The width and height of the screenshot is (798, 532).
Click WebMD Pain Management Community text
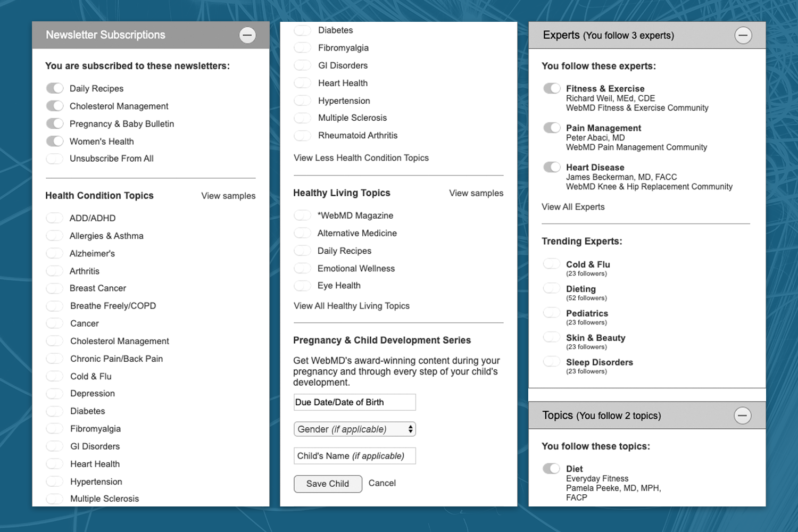pos(636,147)
